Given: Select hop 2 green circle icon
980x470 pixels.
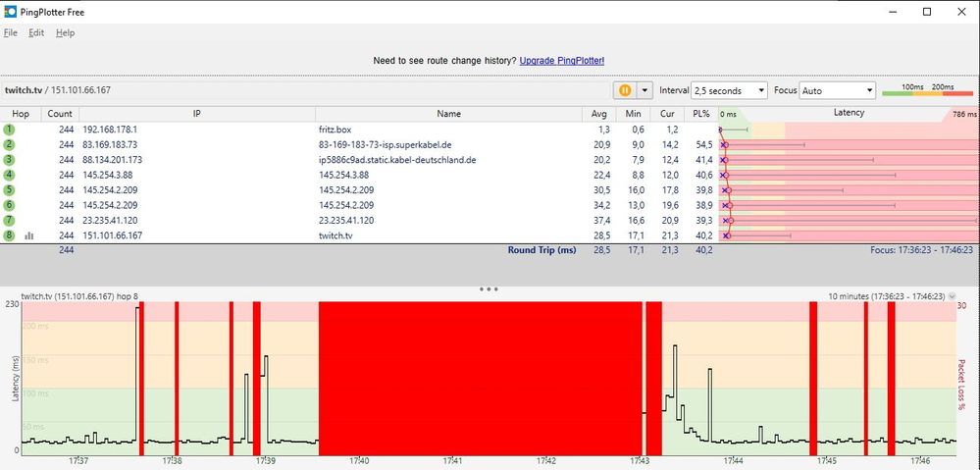Looking at the screenshot, I should [8, 145].
